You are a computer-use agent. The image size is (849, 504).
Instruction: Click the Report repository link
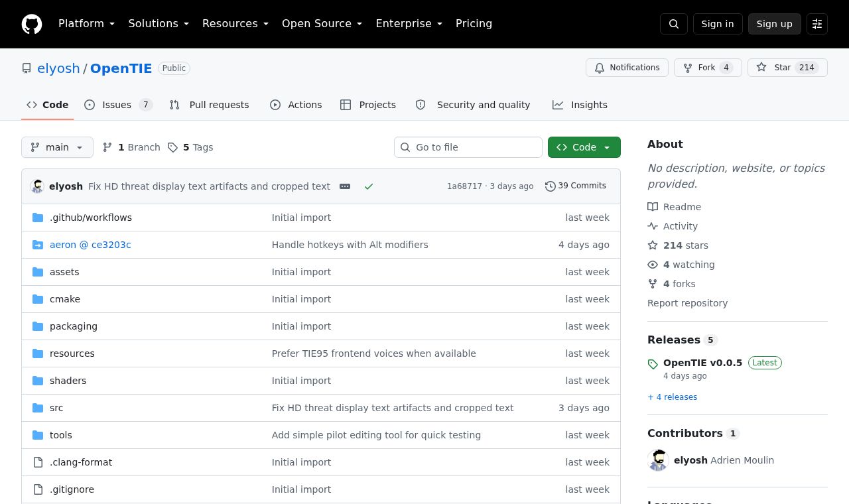tap(687, 303)
